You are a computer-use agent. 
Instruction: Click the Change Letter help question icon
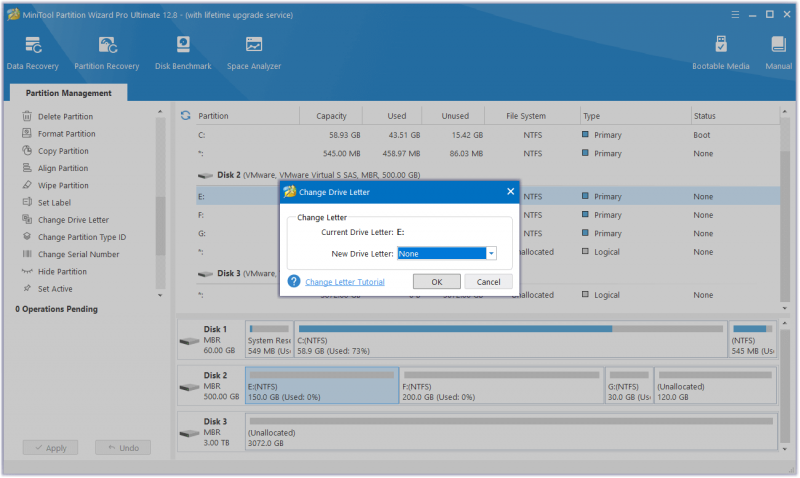tap(294, 281)
